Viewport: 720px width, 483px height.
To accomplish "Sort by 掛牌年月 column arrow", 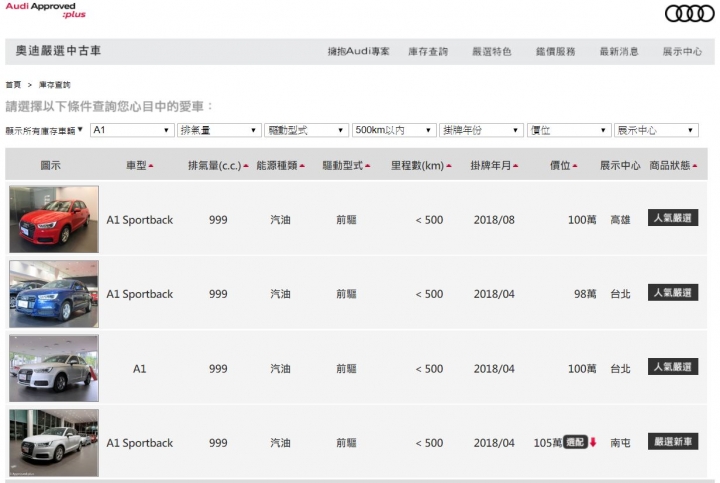I will (x=515, y=166).
